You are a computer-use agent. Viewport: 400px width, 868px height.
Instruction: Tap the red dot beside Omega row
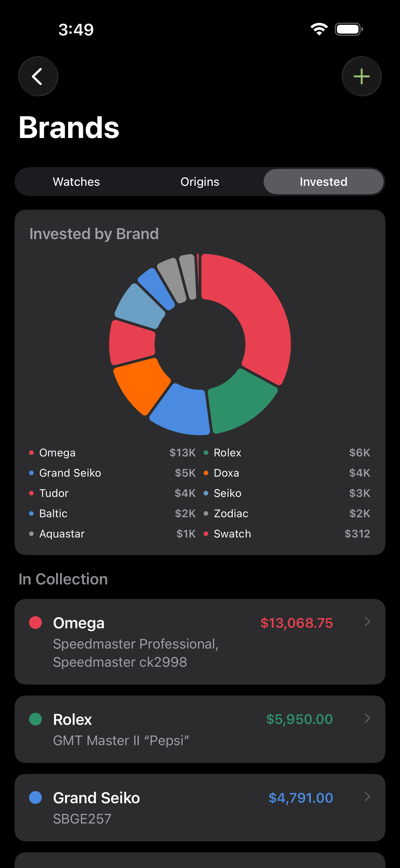coord(35,622)
